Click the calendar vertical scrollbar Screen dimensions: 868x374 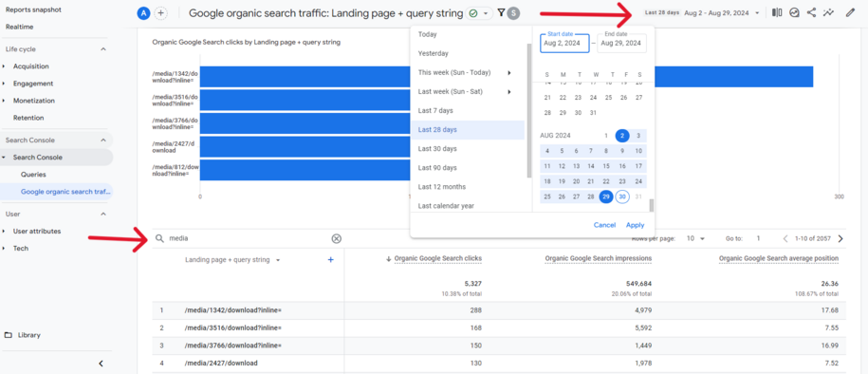651,206
